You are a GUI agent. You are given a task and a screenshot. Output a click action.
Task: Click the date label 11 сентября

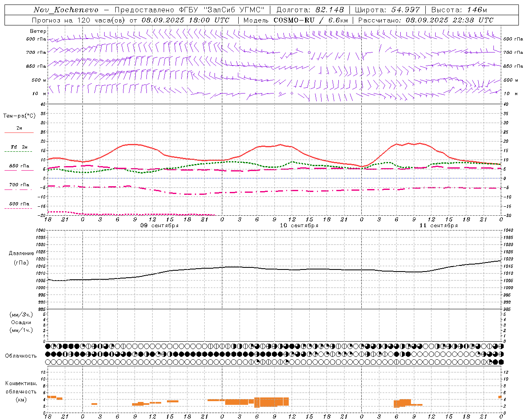coord(438,226)
